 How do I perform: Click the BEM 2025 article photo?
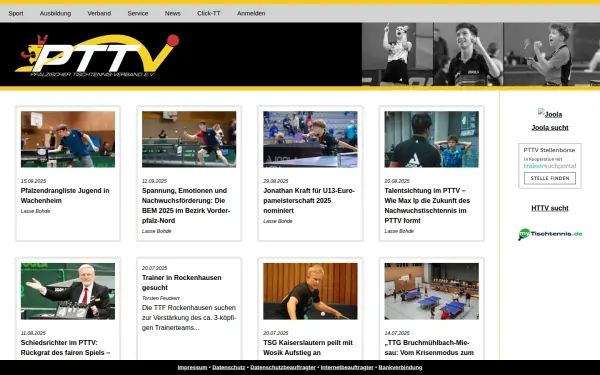click(x=189, y=139)
